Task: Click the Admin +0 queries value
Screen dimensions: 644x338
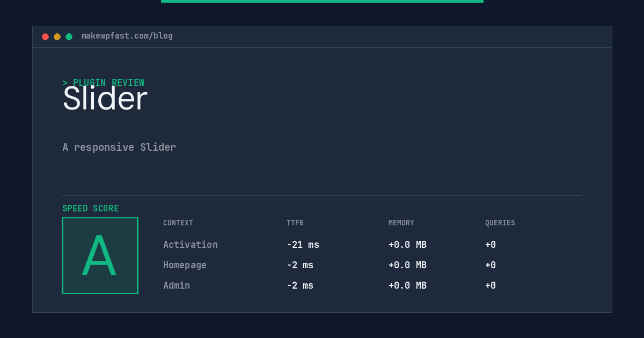Action: point(491,285)
